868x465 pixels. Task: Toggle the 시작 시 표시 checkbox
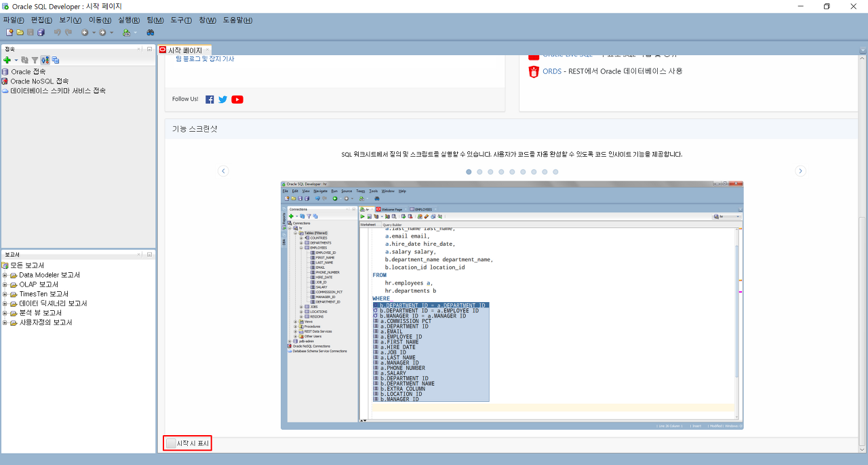pyautogui.click(x=171, y=443)
